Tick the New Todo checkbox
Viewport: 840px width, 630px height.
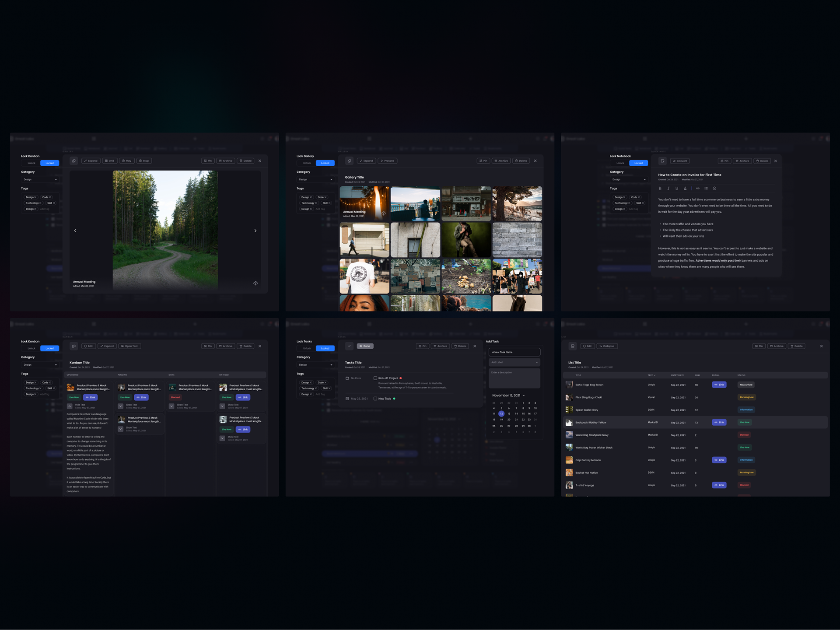375,399
